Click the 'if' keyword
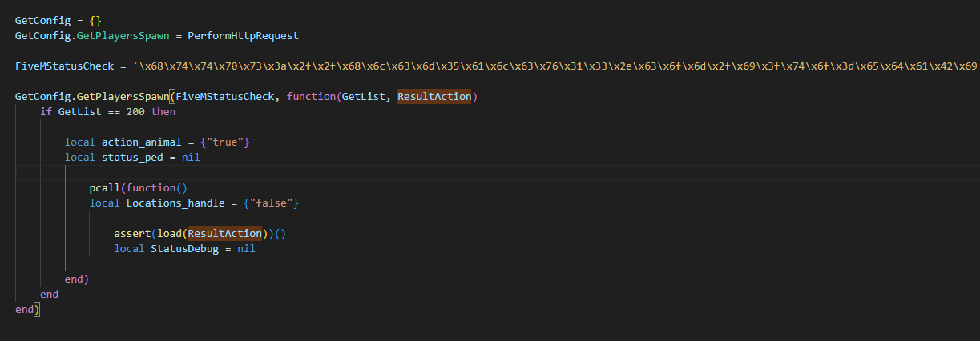The image size is (980, 341). (46, 111)
